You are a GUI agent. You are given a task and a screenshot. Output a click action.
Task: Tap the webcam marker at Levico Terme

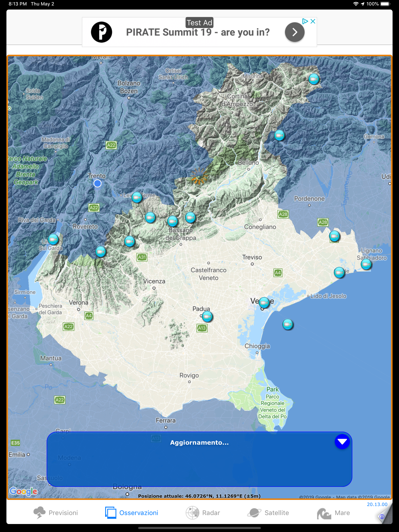137,197
